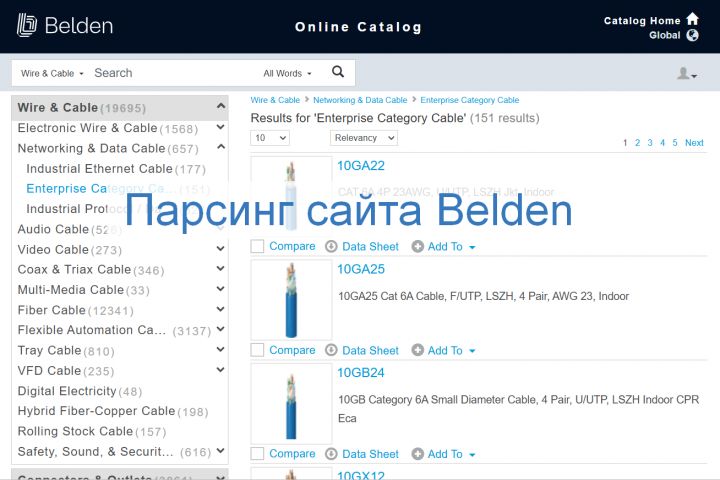Screen dimensions: 720x480
Task: Open Add To dropdown arrow for 10GA25
Action: pos(472,351)
